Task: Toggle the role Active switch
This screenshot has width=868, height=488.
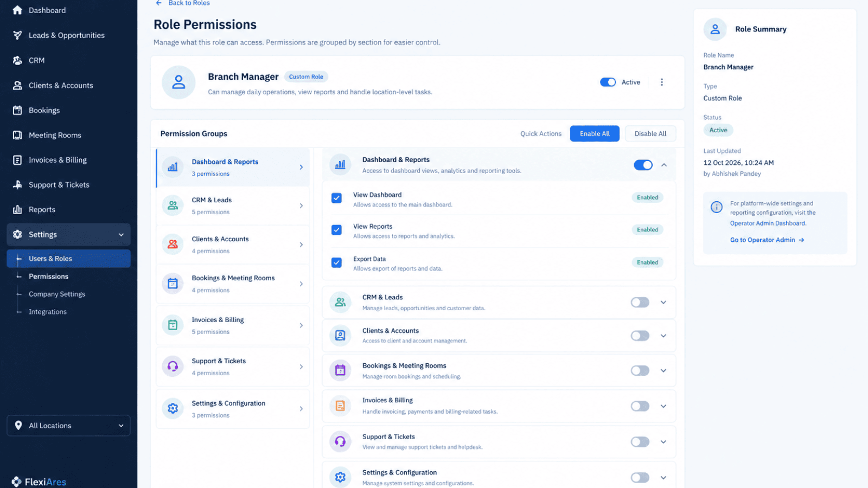Action: (x=608, y=82)
